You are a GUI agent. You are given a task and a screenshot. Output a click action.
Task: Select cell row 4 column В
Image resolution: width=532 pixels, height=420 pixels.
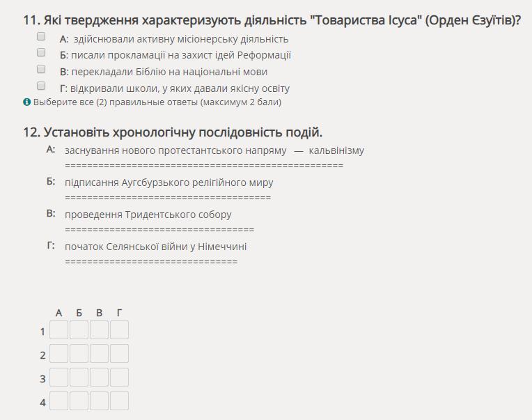[99, 401]
